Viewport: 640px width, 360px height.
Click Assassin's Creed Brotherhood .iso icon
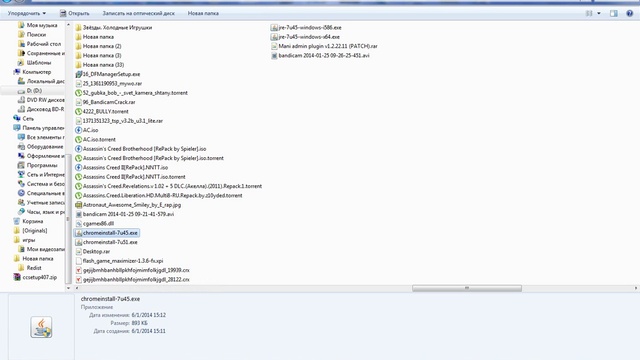(78, 149)
